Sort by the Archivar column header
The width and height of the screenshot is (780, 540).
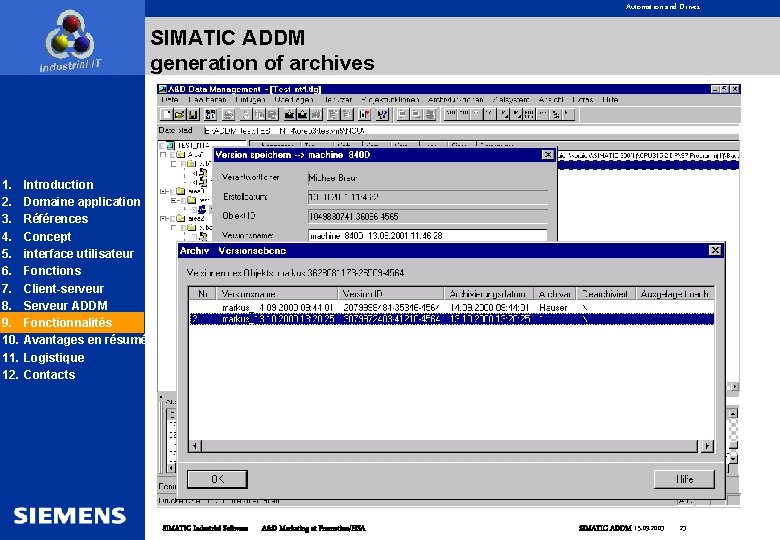(x=555, y=294)
